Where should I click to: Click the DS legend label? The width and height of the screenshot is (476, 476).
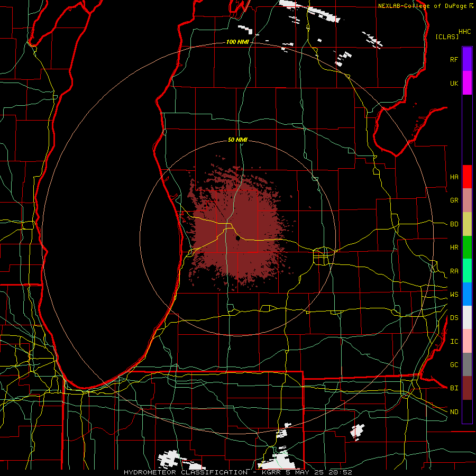tap(454, 318)
